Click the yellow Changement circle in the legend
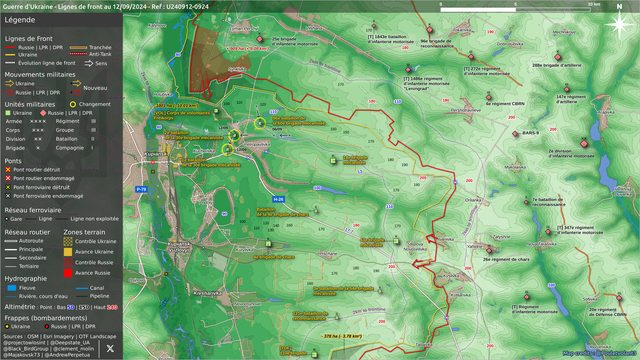Viewport: 640px width, 360px height. (73, 104)
